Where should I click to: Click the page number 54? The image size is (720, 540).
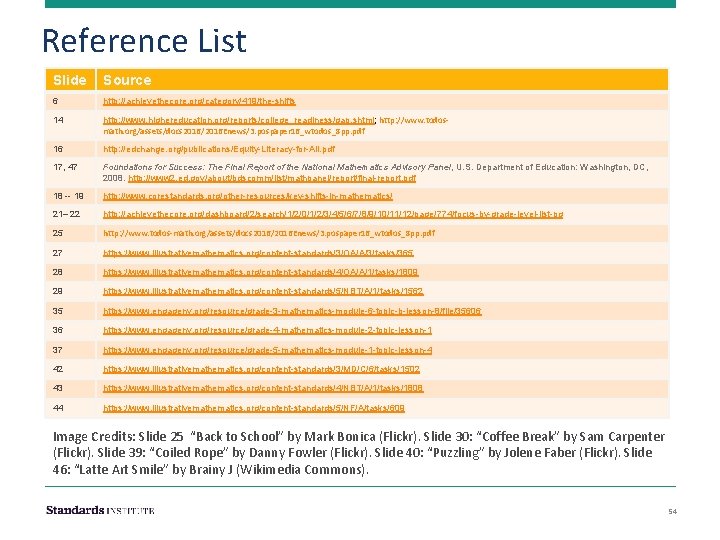672,511
